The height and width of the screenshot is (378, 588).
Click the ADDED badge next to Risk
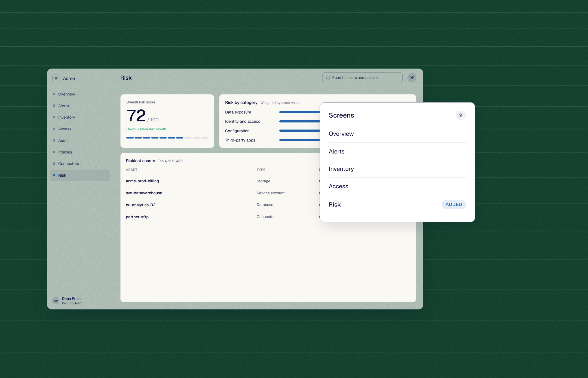point(454,205)
